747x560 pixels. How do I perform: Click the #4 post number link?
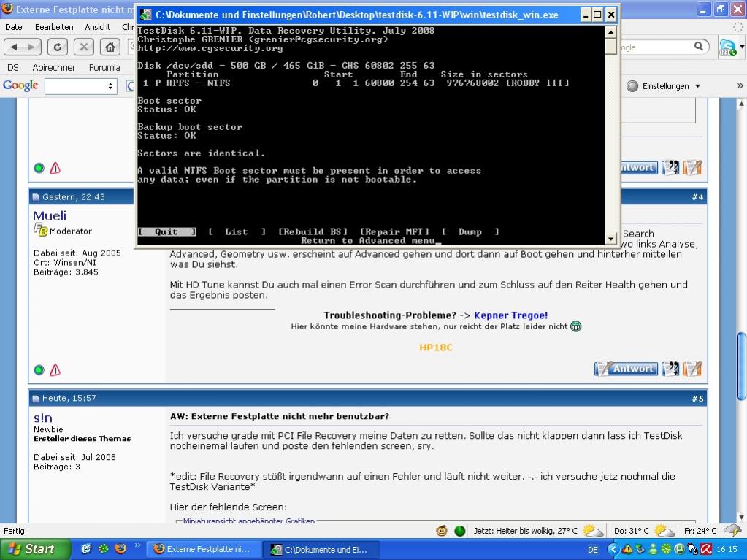pyautogui.click(x=697, y=197)
